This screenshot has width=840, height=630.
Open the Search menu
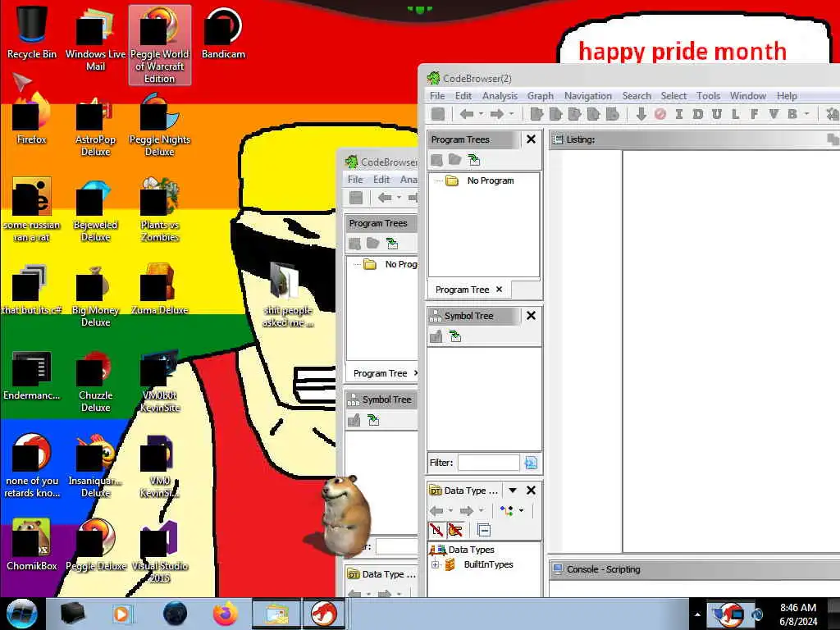coord(637,96)
